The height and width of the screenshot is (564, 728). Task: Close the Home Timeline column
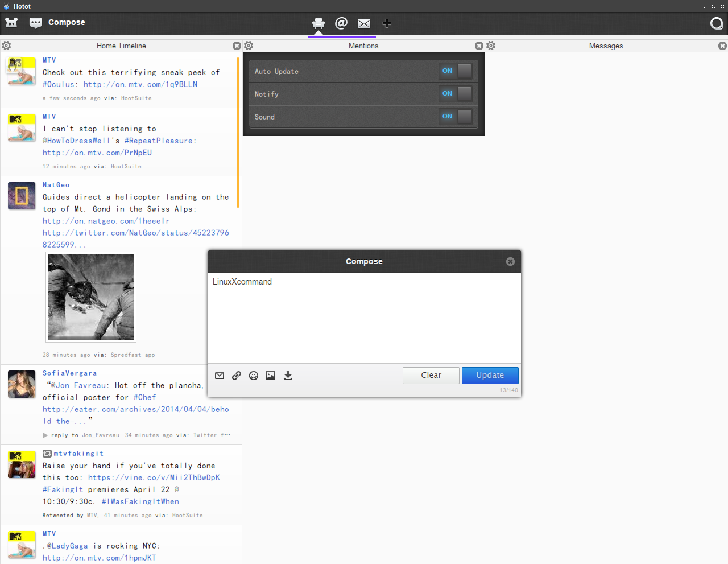(x=237, y=46)
